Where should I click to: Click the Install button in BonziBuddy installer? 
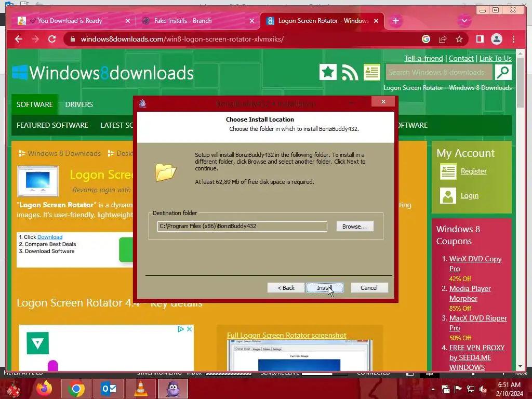coord(325,288)
